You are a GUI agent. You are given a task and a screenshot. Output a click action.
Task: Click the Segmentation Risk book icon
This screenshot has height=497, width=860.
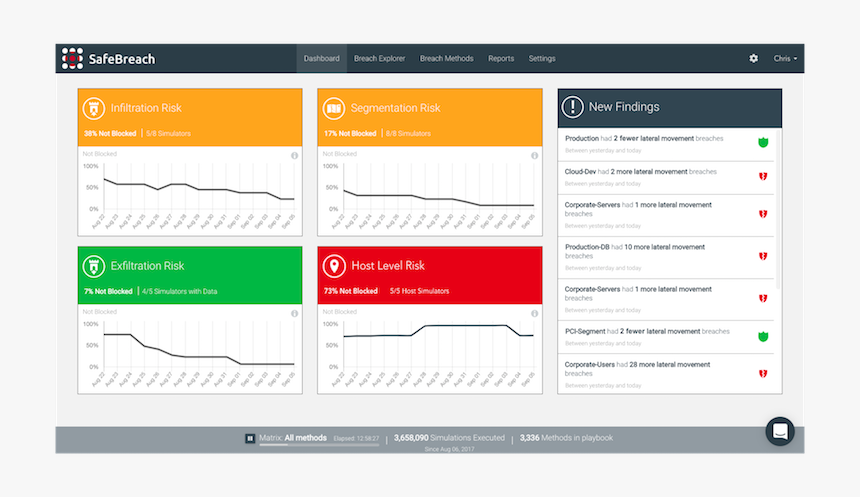pos(333,108)
